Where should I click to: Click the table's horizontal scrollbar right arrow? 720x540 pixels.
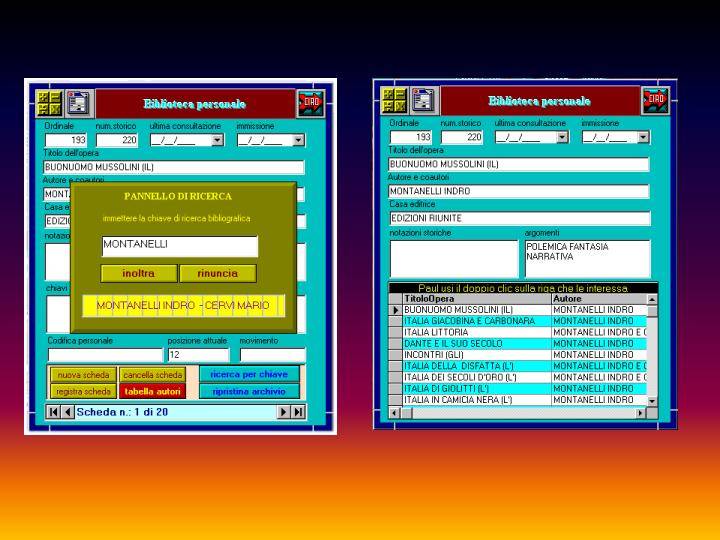click(640, 413)
